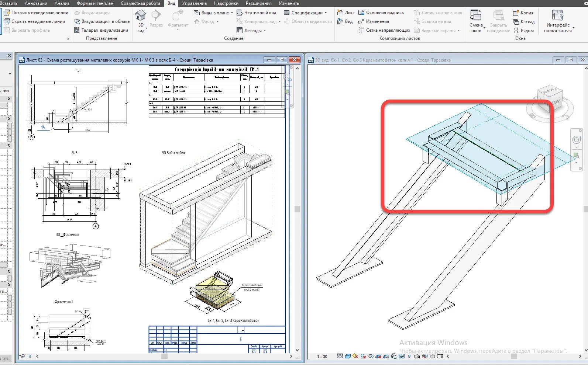The height and width of the screenshot is (365, 588).
Task: Toggle lock 3D view house icon
Action: coord(394,356)
